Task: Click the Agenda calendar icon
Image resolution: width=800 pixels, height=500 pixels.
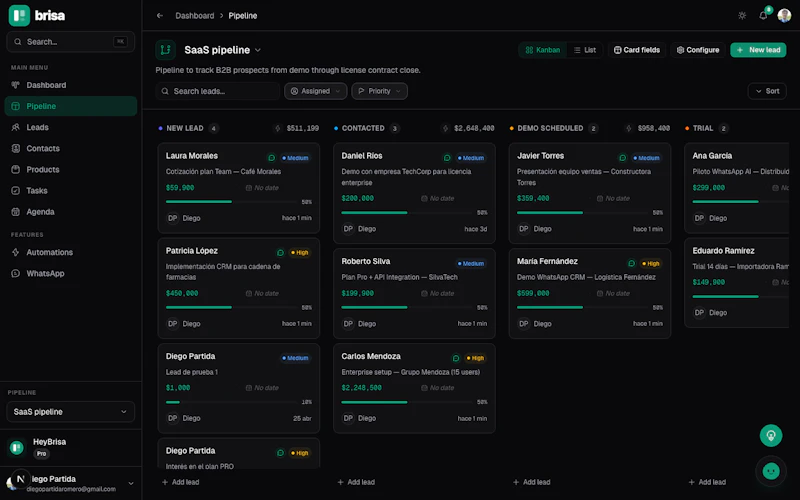Action: [x=16, y=212]
